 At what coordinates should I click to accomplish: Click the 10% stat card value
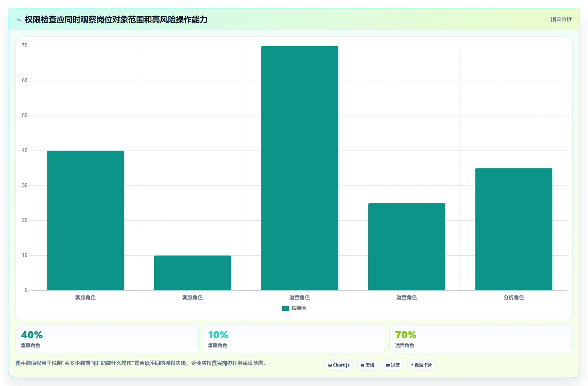218,335
